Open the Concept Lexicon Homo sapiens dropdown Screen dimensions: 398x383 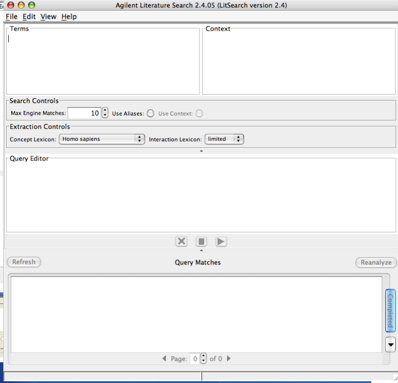coord(102,139)
